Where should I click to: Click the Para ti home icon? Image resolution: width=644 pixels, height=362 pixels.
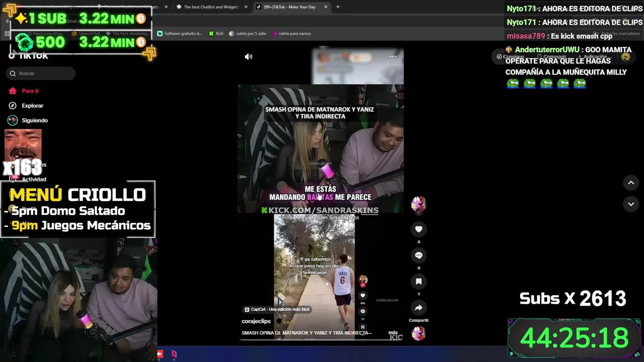point(13,91)
